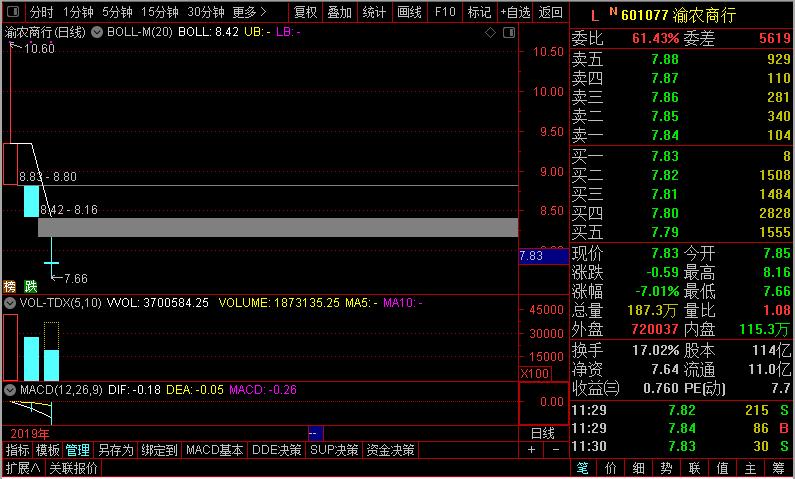795x479 pixels.
Task: Open VOL-TDX indicator dropdown arrow
Action: click(10, 303)
